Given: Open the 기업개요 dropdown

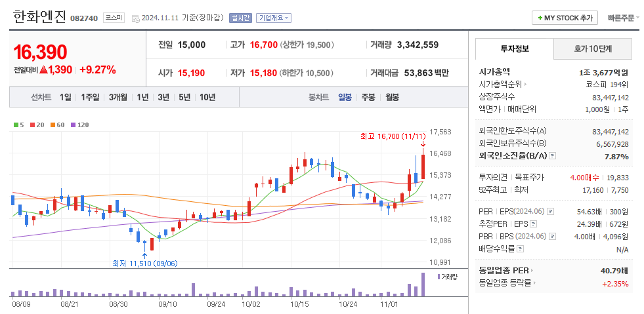Looking at the screenshot, I should click(x=274, y=18).
